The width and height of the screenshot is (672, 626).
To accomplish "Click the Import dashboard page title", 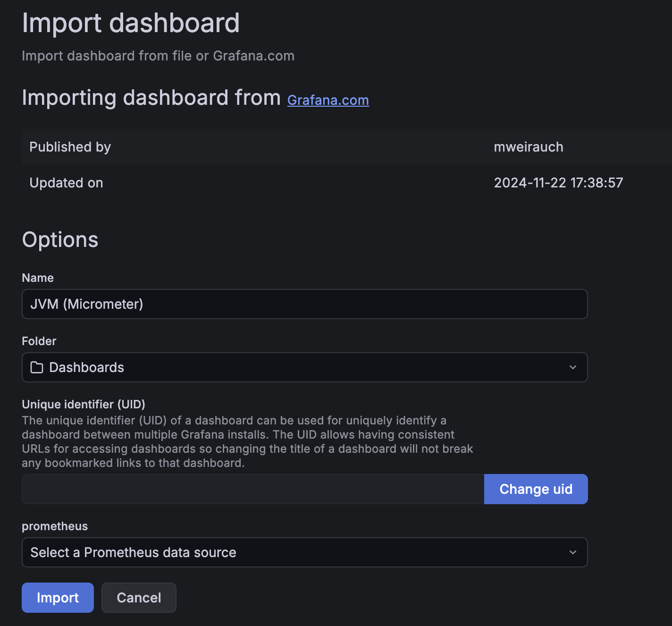I will pos(131,23).
